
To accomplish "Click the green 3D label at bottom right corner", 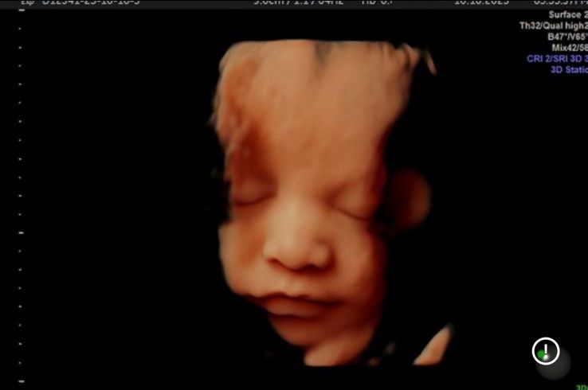I will pyautogui.click(x=582, y=387).
